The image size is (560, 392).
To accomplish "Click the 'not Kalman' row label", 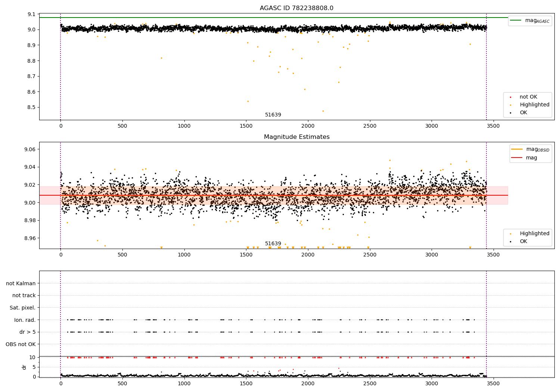I will coord(21,283).
